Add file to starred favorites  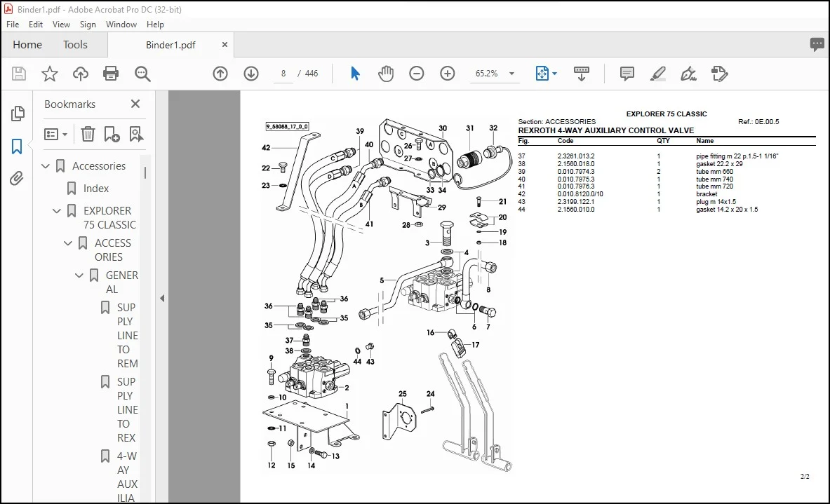pos(50,74)
